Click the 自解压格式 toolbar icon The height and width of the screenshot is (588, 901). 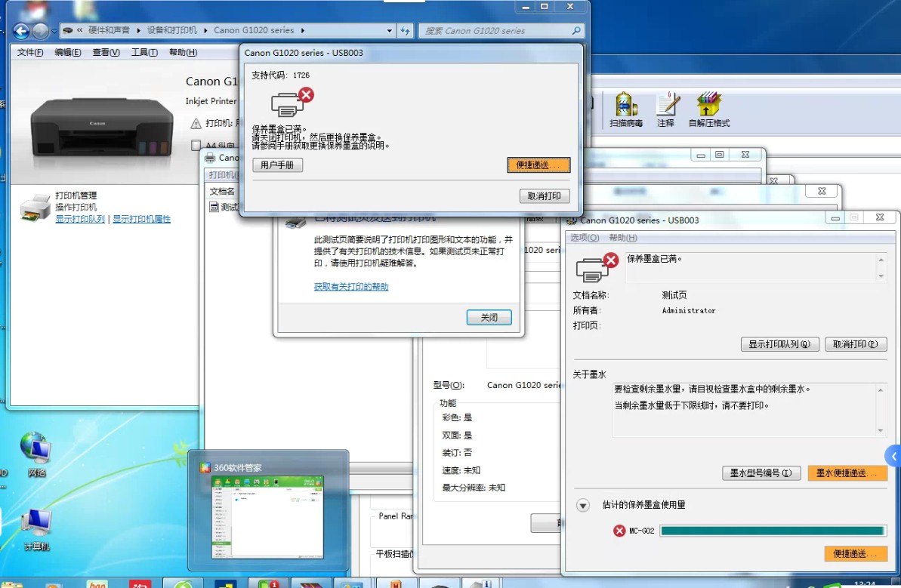click(709, 109)
